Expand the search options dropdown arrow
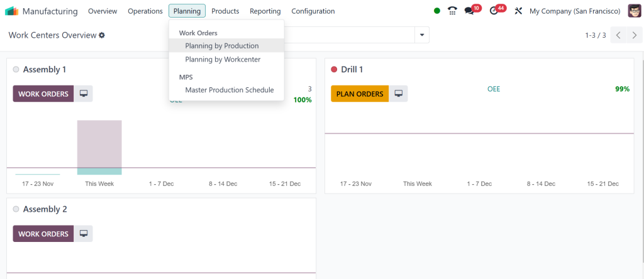 click(422, 35)
